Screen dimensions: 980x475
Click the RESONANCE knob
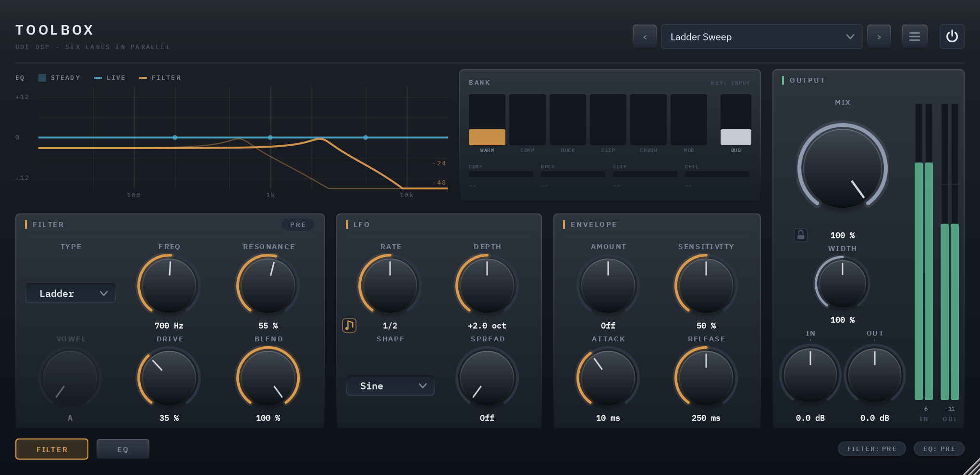coord(268,285)
